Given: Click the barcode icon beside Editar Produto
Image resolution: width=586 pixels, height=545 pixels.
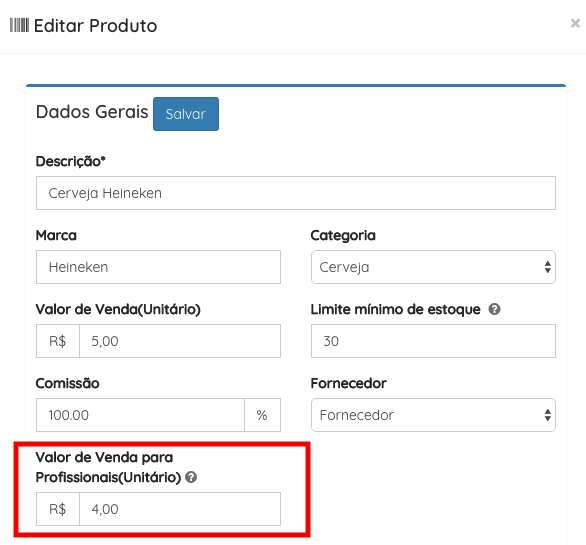Looking at the screenshot, I should (x=19, y=25).
